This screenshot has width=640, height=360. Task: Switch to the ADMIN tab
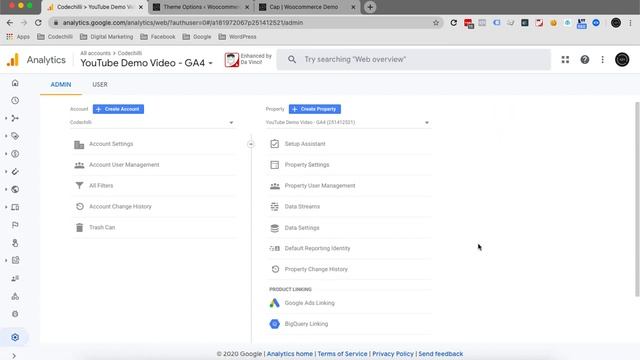[61, 84]
